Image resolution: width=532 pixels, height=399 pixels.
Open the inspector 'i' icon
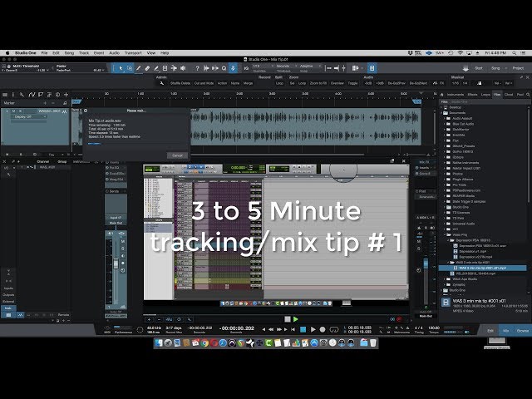coord(13,95)
